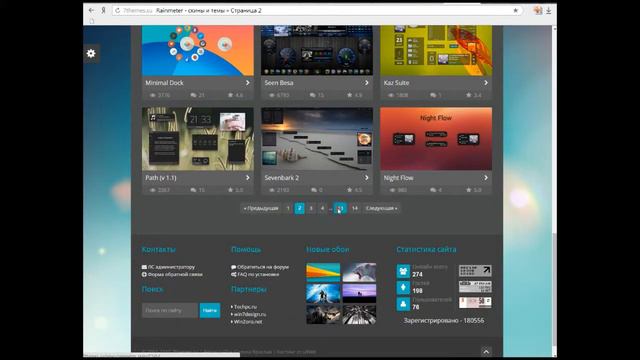The width and height of the screenshot is (640, 360).
Task: Click the Sevenbark 2 title text
Action: pyautogui.click(x=282, y=178)
